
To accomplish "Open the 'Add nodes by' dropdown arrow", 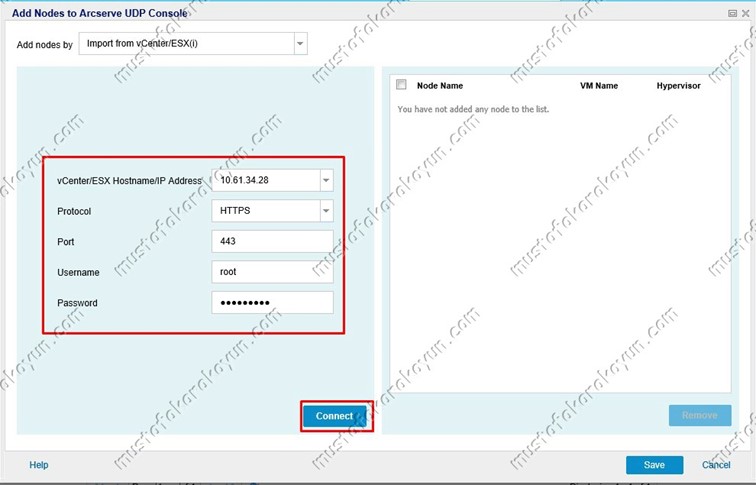I will click(x=300, y=43).
